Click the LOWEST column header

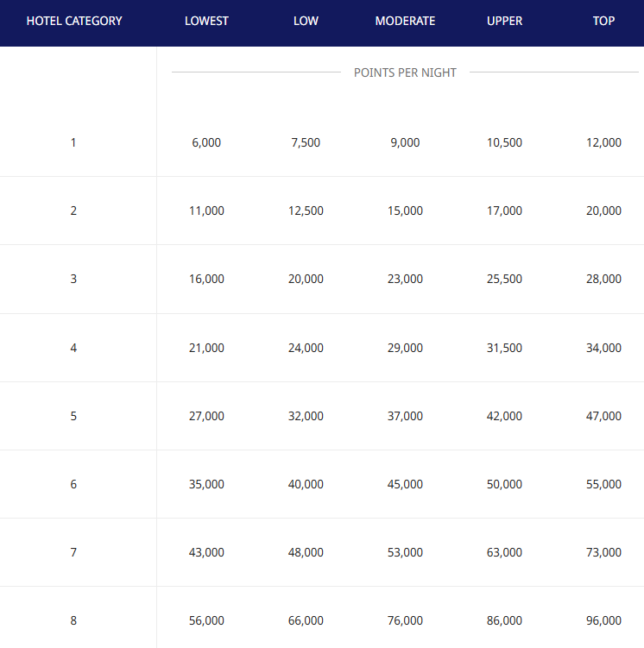click(206, 21)
